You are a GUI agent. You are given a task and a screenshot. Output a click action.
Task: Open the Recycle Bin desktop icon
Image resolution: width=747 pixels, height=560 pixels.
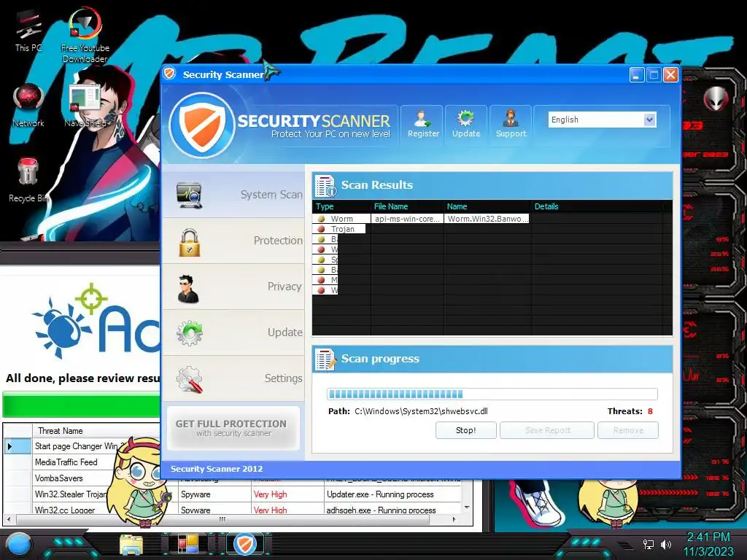coord(28,180)
